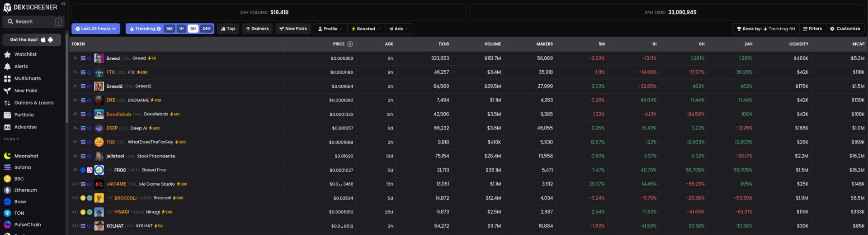Screen dimensions: 868x235
Task: Open Advertise via the Ad icon
Action: pos(7,127)
